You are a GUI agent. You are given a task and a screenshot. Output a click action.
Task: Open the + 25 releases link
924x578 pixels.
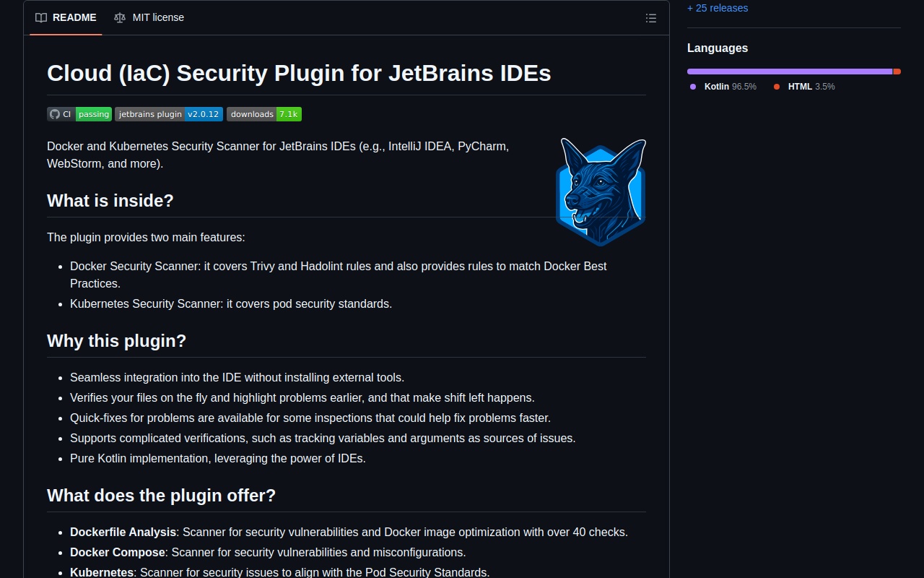point(717,8)
